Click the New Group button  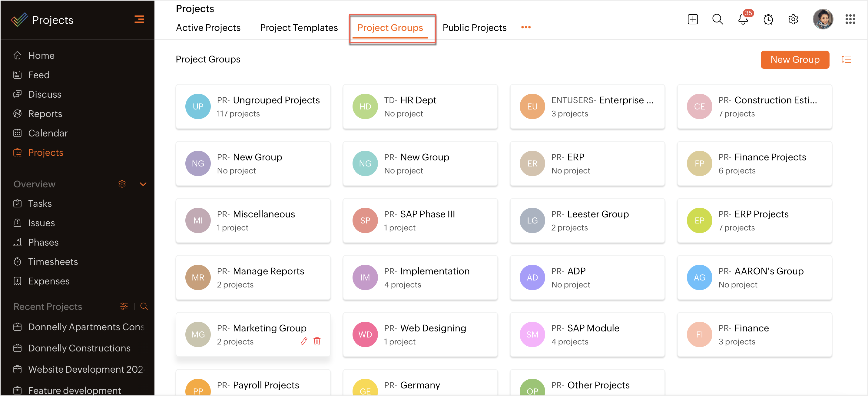coord(794,59)
